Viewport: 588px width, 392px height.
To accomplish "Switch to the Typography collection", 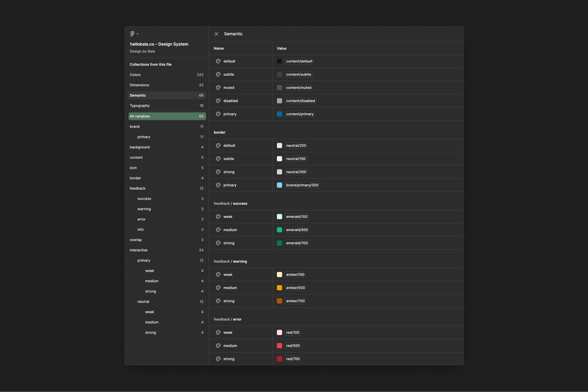I will [140, 105].
